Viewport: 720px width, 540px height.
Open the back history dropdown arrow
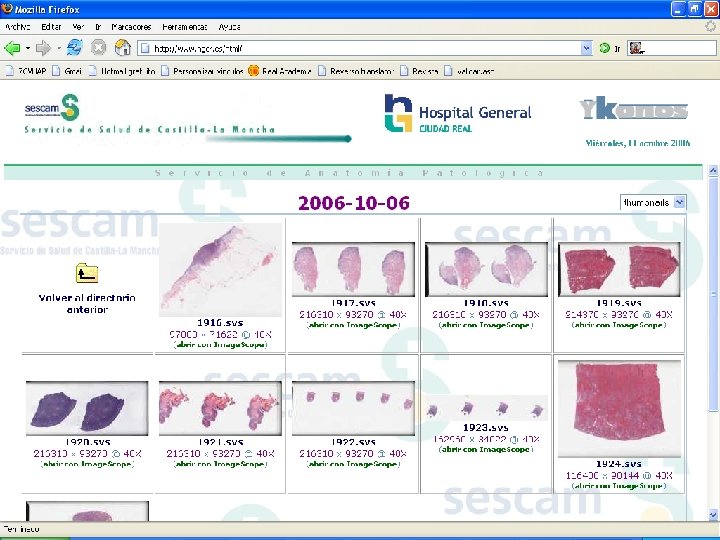click(x=28, y=48)
